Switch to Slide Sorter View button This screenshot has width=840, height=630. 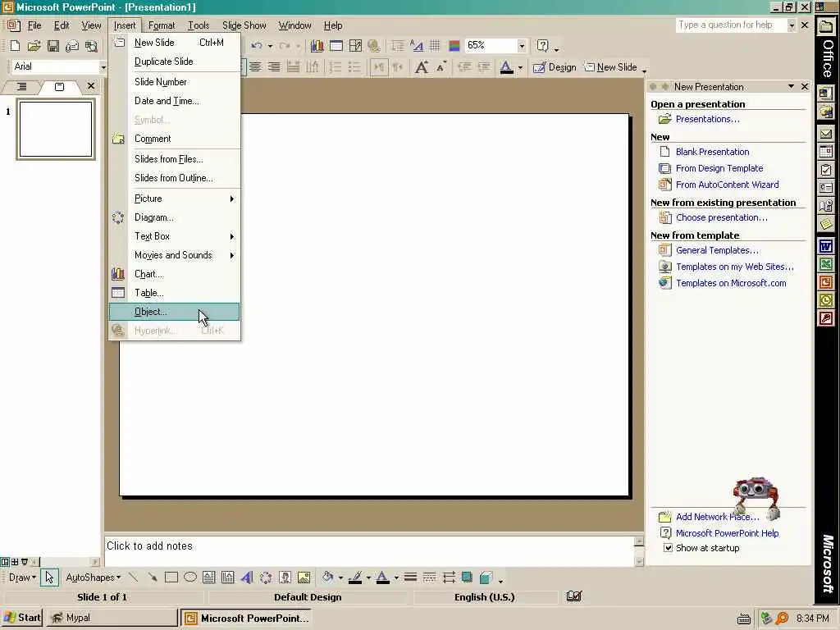tap(15, 562)
